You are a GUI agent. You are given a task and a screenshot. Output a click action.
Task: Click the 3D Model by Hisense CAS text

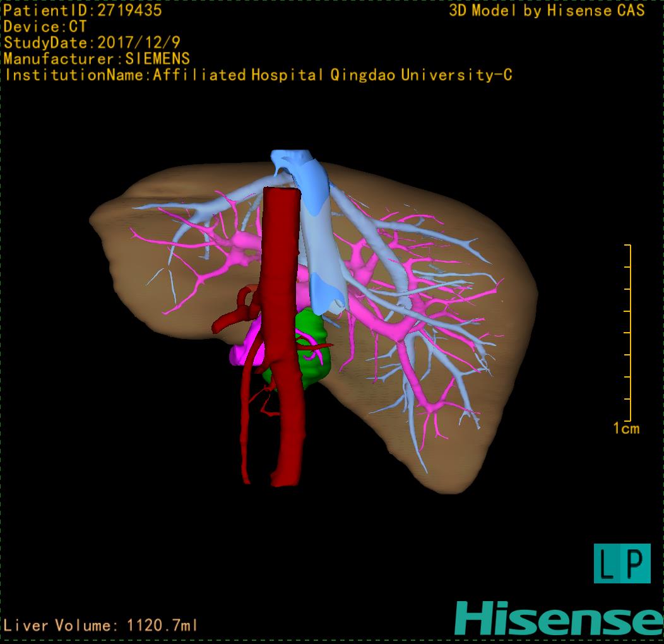click(x=547, y=11)
